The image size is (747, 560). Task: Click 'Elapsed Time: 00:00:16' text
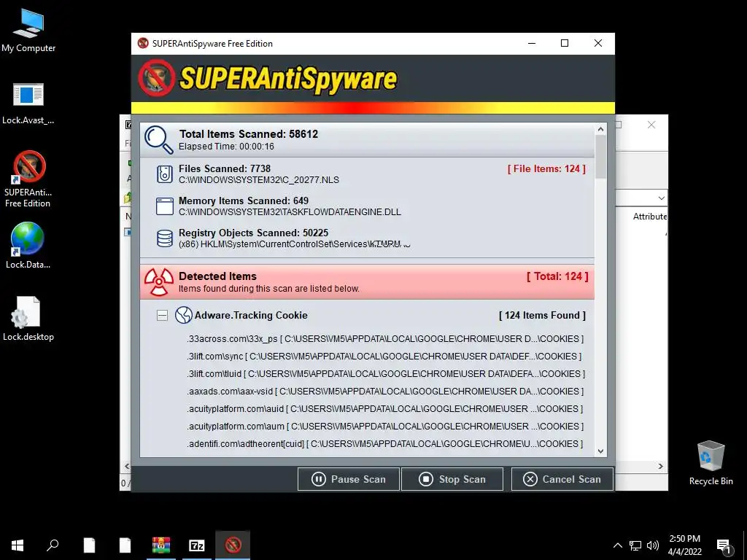point(226,146)
